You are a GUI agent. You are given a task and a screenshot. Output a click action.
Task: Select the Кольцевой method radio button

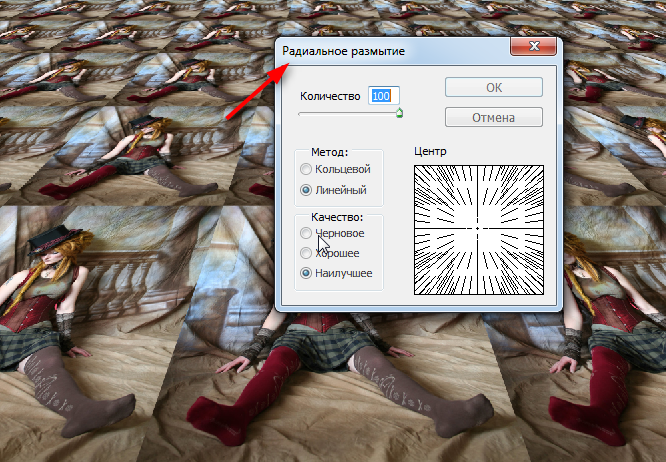click(306, 169)
